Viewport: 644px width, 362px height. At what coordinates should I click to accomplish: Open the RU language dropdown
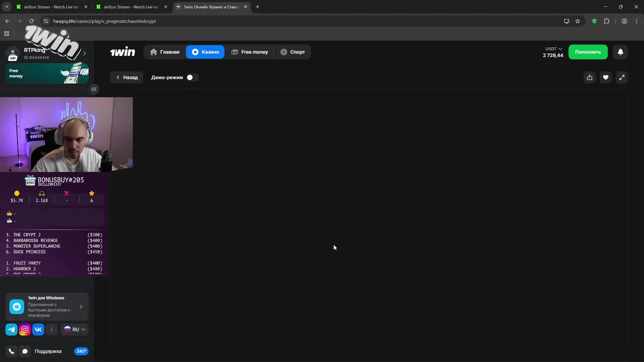coord(74,330)
